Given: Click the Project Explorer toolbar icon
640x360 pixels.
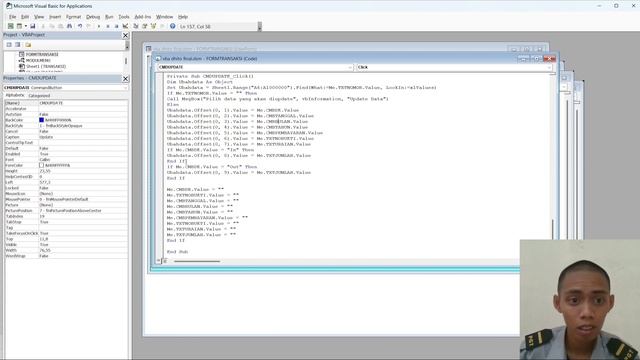Looking at the screenshot, I should coord(136,26).
